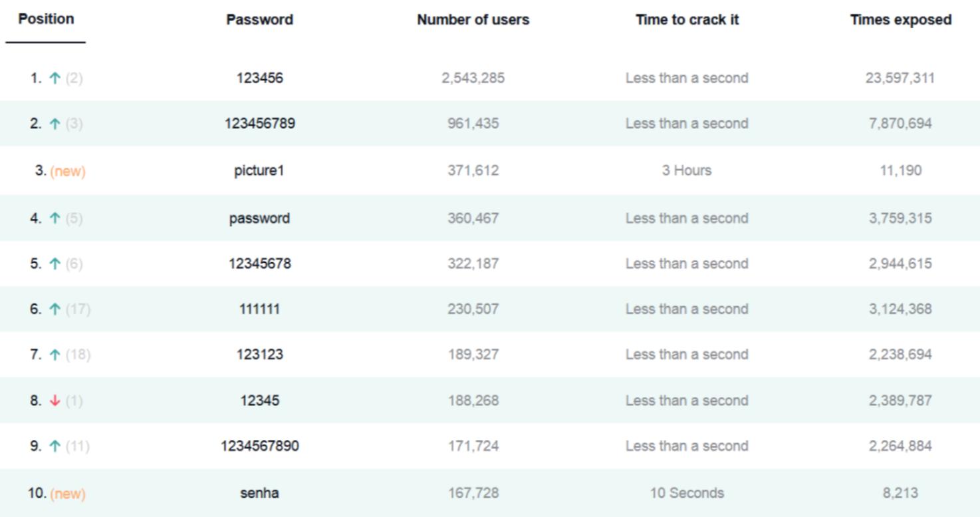Viewport: 980px width, 517px height.
Task: Click the 23,597,311 times exposed value
Action: pos(900,79)
